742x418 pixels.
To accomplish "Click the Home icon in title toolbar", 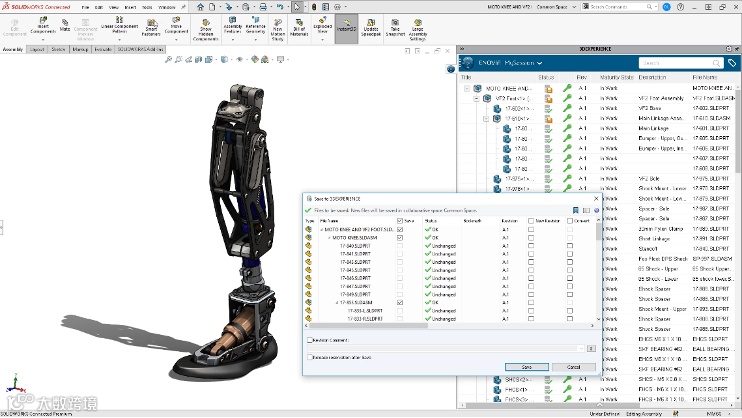I will (201, 7).
